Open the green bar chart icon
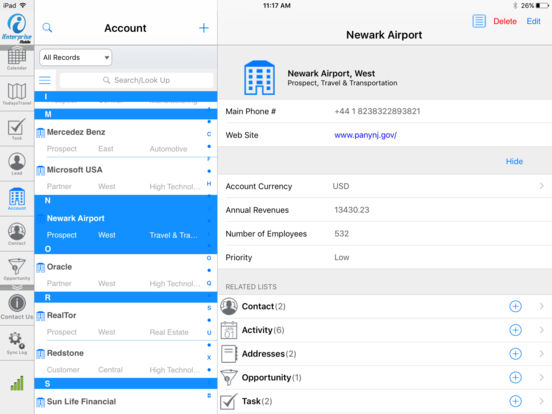 tap(17, 383)
